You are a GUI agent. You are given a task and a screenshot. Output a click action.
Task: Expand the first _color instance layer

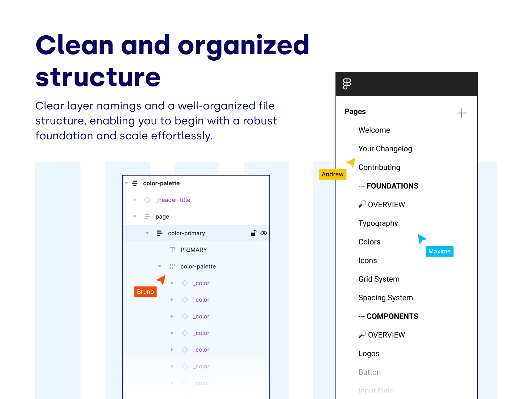(x=172, y=283)
